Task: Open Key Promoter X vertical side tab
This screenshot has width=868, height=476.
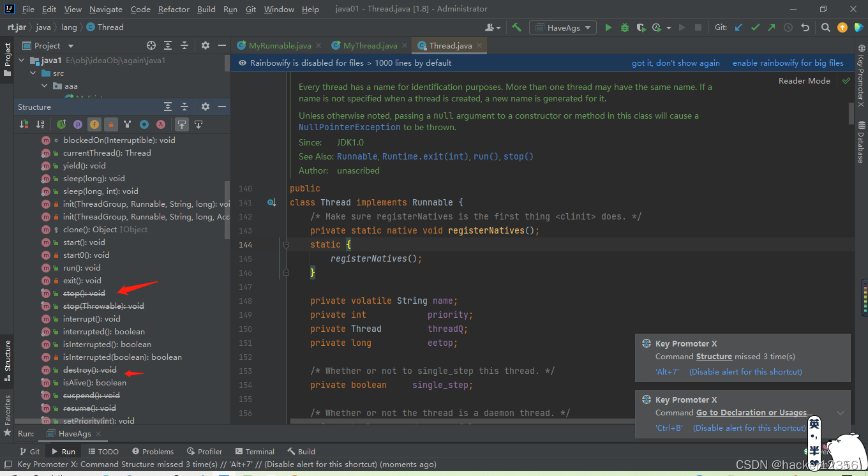Action: tap(861, 75)
